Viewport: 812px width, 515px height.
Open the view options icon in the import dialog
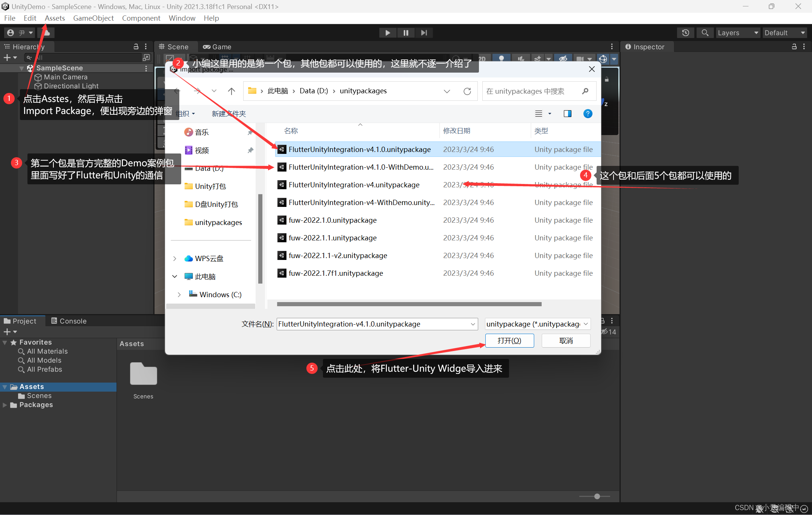tap(539, 114)
